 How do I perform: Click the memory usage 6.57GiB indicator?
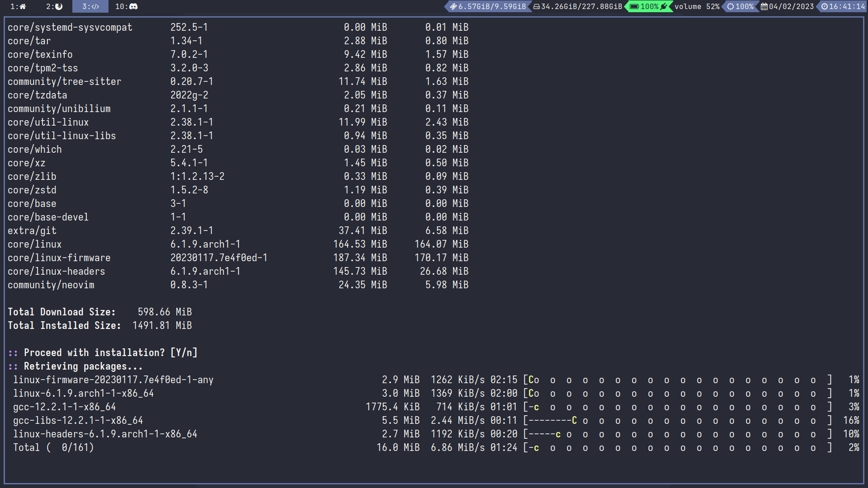pyautogui.click(x=487, y=6)
